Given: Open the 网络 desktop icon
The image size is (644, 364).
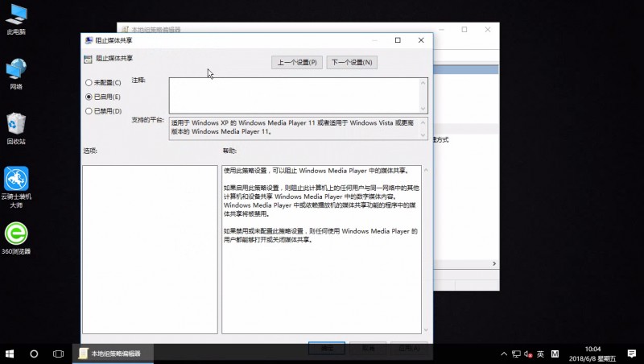Looking at the screenshot, I should click(16, 74).
